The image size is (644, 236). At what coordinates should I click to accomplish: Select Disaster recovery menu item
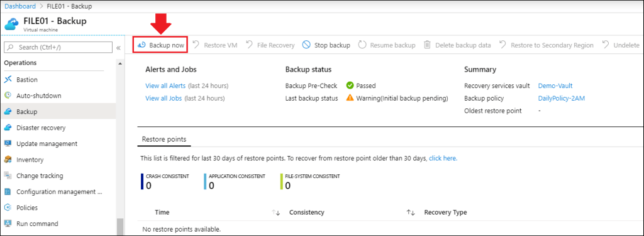(x=41, y=128)
